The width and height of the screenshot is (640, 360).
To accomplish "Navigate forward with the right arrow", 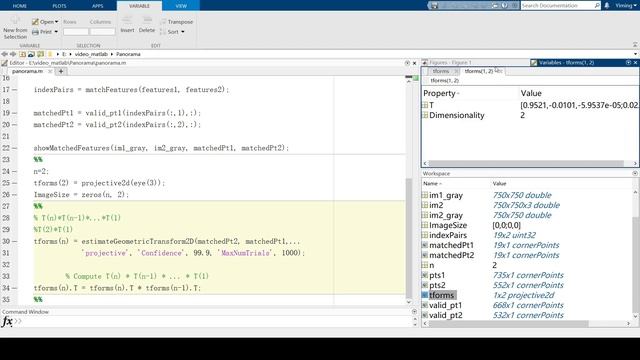I will 13,54.
